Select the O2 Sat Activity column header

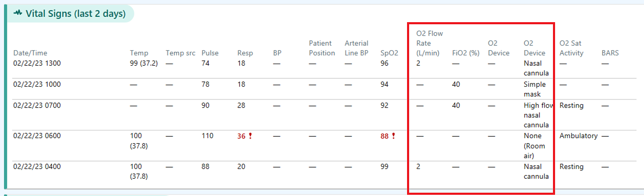[571, 48]
